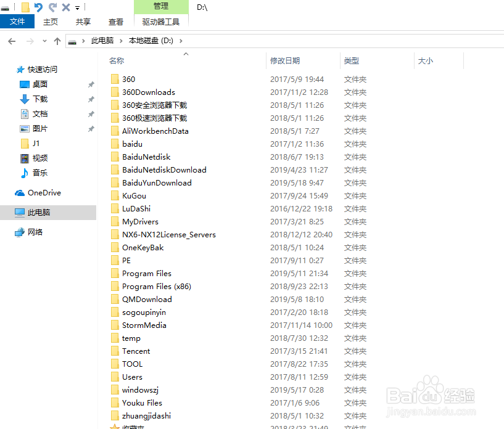Select the BaiduNetdisk folder icon
Viewport: 504px width, 429px height.
(x=115, y=157)
